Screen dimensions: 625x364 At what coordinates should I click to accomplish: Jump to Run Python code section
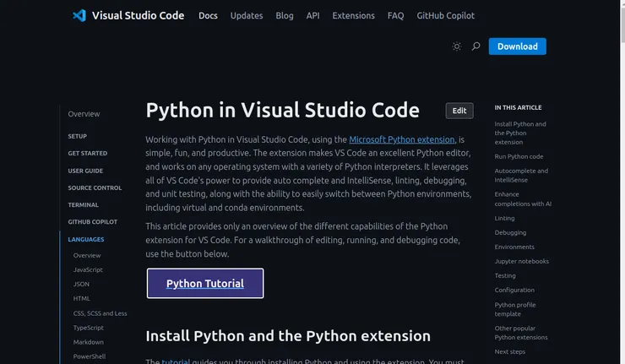519,157
